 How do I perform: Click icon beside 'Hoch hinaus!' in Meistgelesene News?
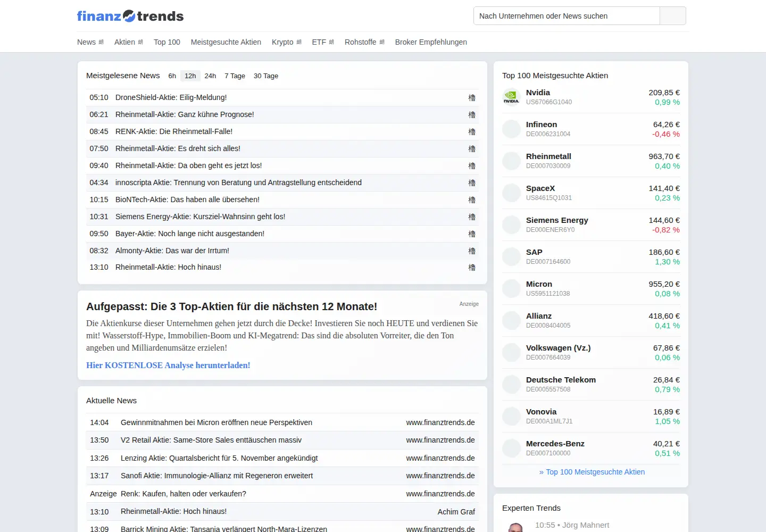pyautogui.click(x=471, y=267)
